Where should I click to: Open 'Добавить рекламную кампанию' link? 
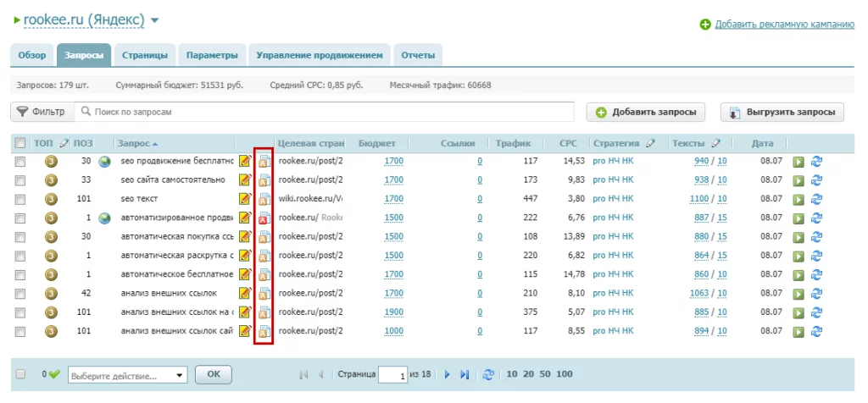click(785, 25)
